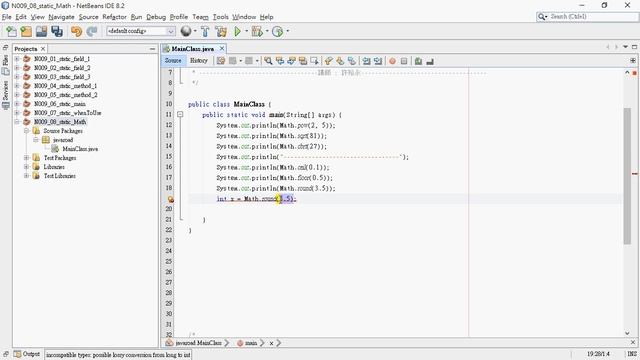Close the Projects panel tab
640x360 pixels.
coord(43,49)
